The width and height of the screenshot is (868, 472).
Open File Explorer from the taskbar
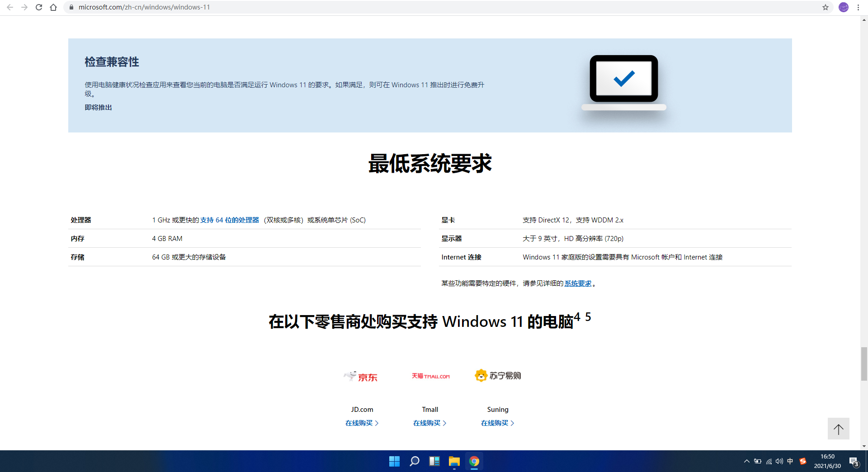point(454,461)
